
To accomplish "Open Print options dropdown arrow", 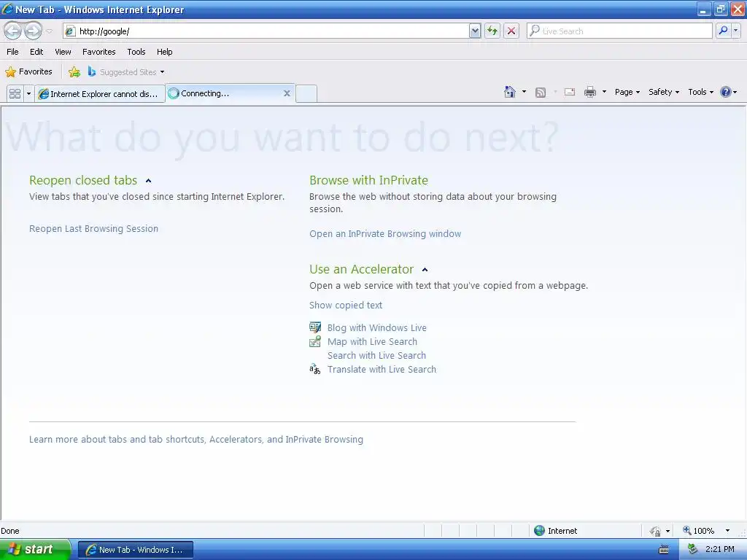I will point(604,92).
